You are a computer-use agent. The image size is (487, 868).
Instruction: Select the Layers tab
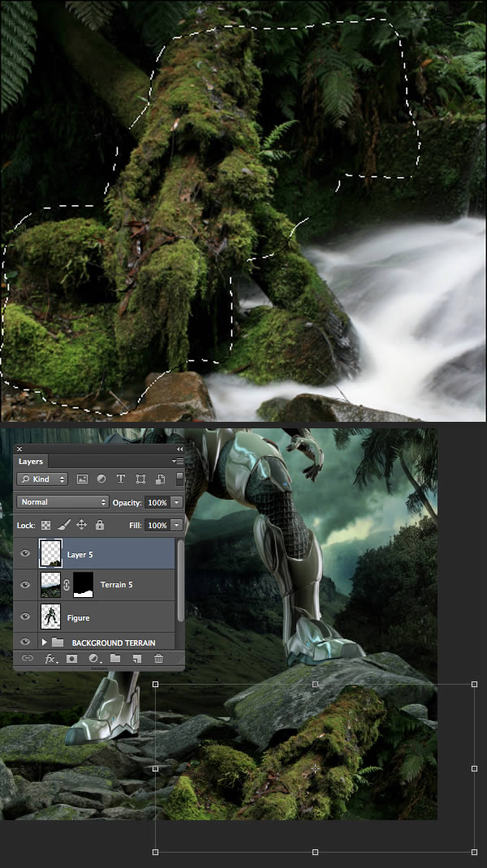point(31,461)
